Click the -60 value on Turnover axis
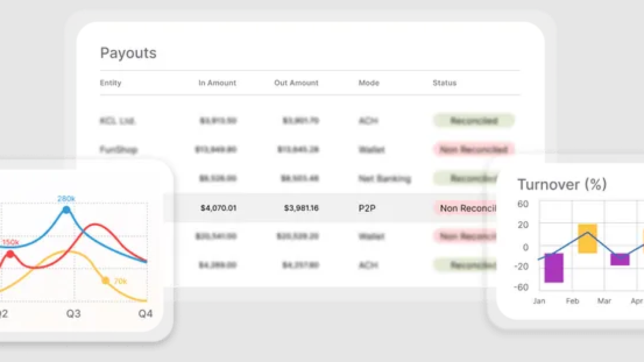644x362 pixels. (522, 287)
